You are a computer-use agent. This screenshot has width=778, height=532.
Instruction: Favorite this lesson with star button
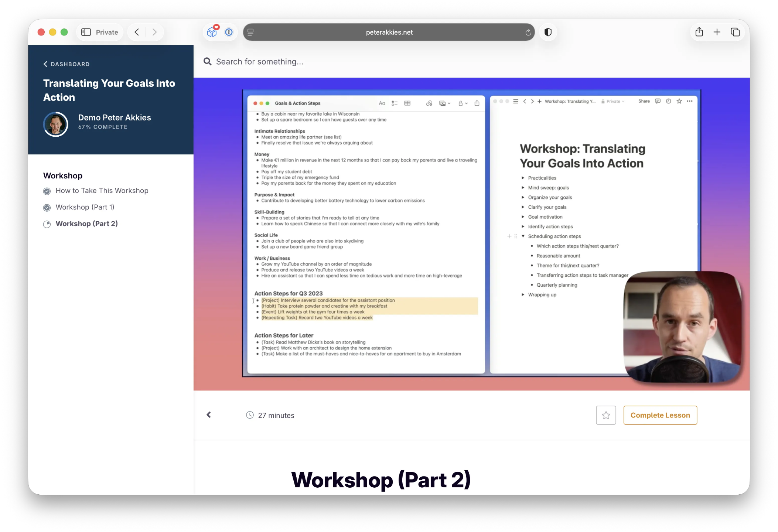pyautogui.click(x=606, y=415)
